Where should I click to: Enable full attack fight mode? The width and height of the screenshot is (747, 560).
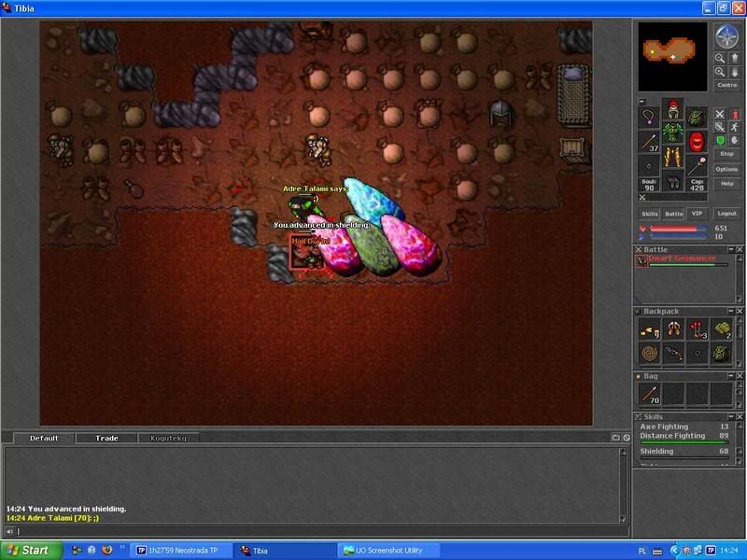click(720, 114)
